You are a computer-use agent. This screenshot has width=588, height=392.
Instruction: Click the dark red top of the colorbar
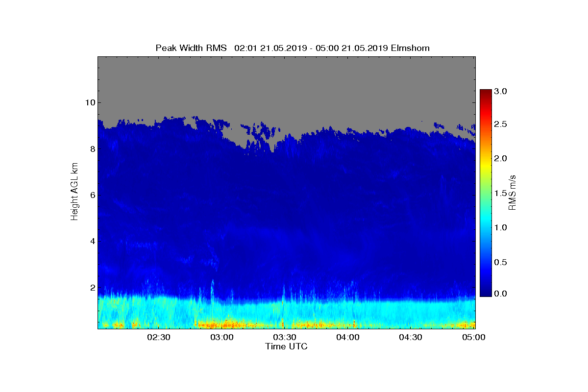(486, 93)
